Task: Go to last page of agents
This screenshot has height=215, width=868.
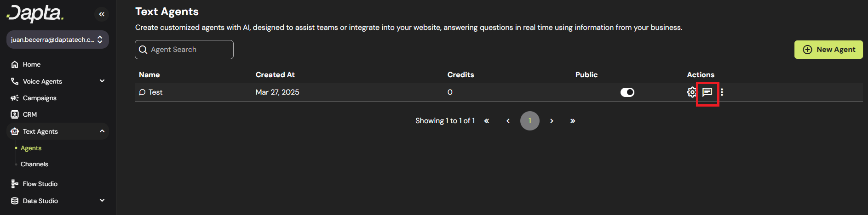Action: pos(573,121)
